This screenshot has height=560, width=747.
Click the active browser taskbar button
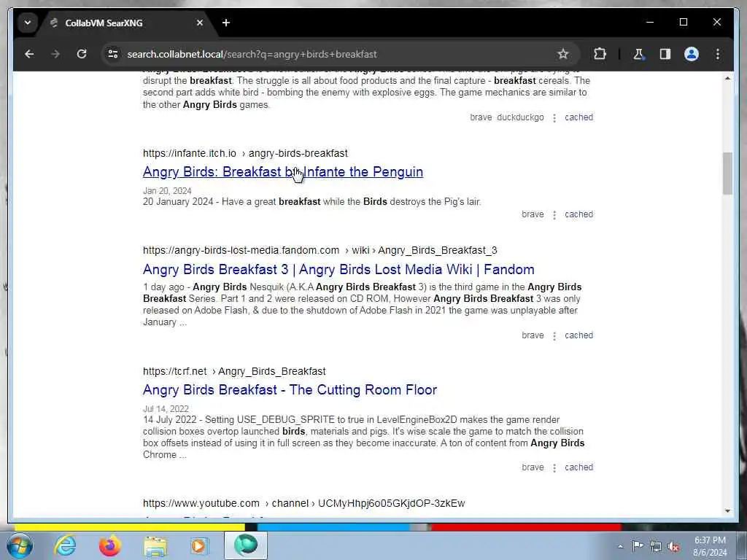(x=246, y=545)
